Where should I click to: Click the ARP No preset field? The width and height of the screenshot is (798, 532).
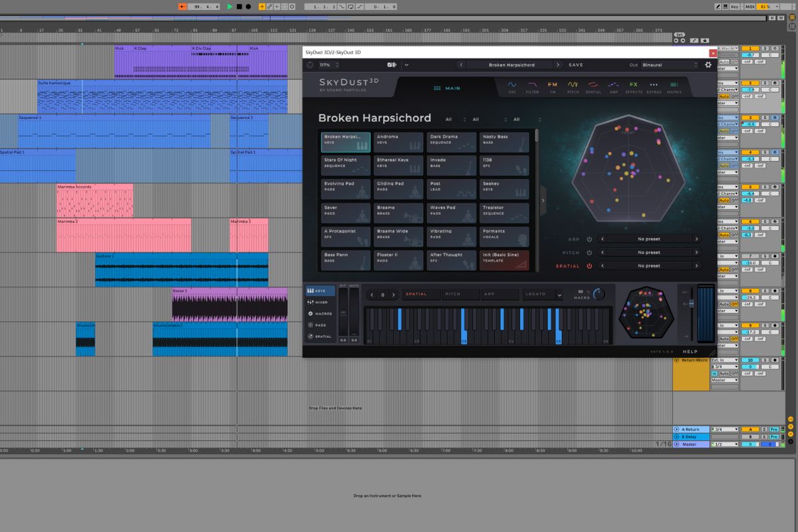[648, 239]
